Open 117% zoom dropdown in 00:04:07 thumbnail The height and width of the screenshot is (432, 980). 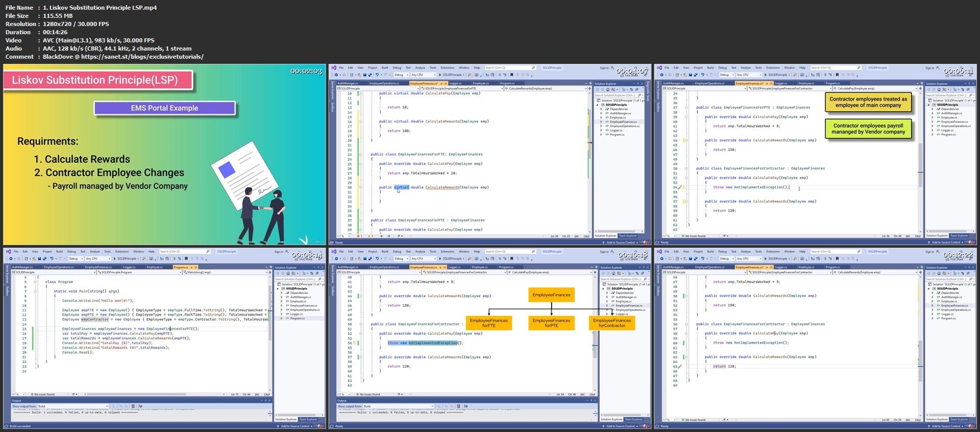pyautogui.click(x=343, y=236)
